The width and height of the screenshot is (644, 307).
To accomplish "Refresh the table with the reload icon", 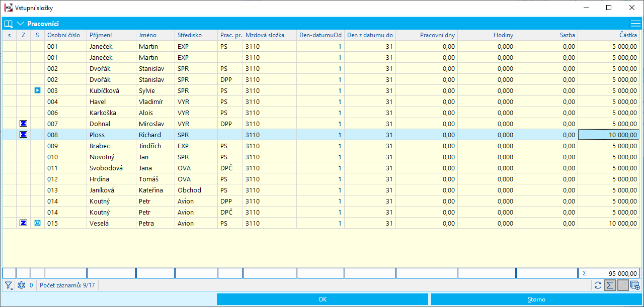I will click(x=598, y=285).
